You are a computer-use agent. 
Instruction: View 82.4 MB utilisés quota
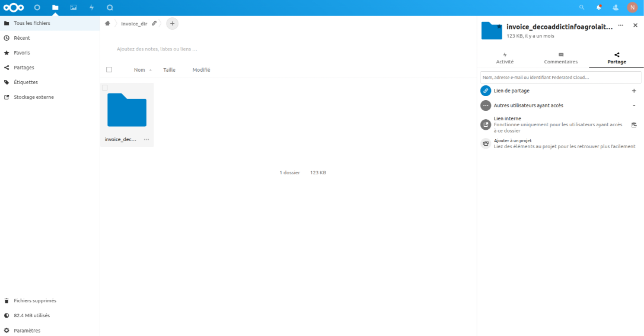point(50,315)
